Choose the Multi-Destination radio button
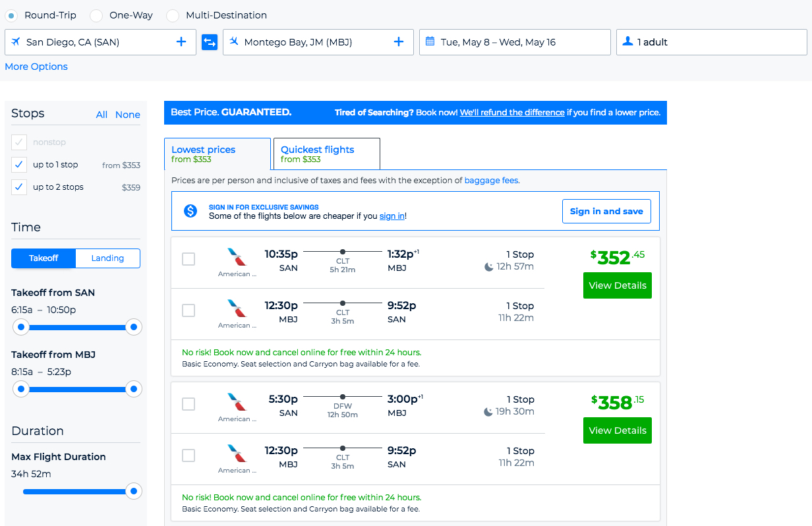Image resolution: width=812 pixels, height=526 pixels. click(x=173, y=15)
